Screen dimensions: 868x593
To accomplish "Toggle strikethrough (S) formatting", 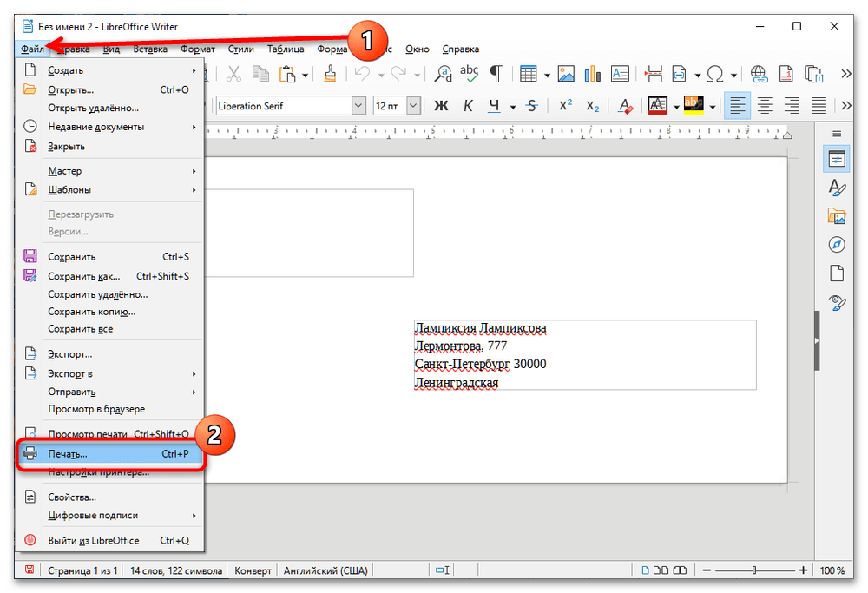I will [x=532, y=106].
